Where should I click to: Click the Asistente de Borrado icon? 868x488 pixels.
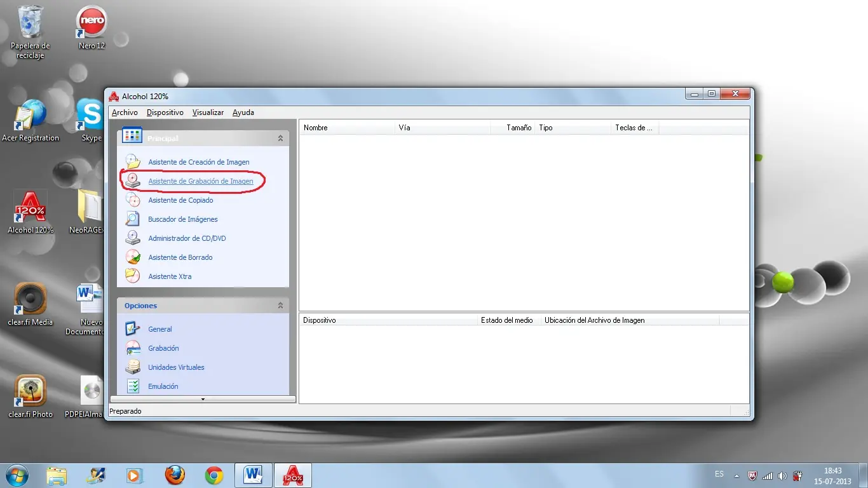tap(132, 257)
